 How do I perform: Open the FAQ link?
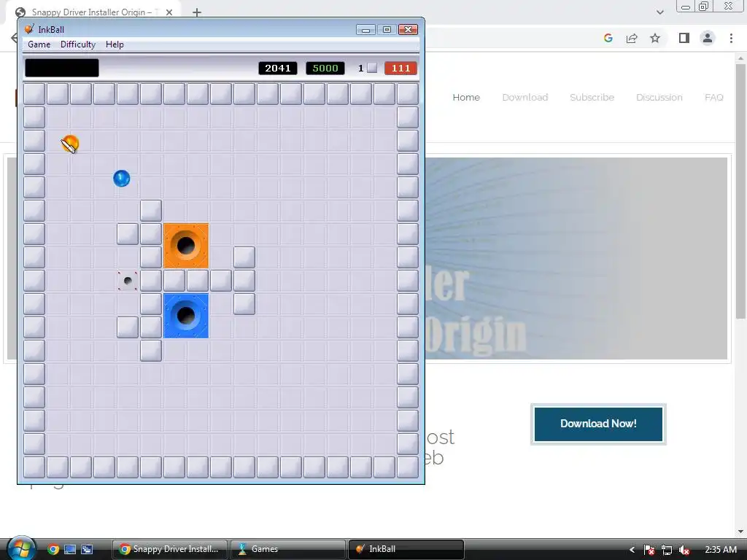pyautogui.click(x=713, y=97)
